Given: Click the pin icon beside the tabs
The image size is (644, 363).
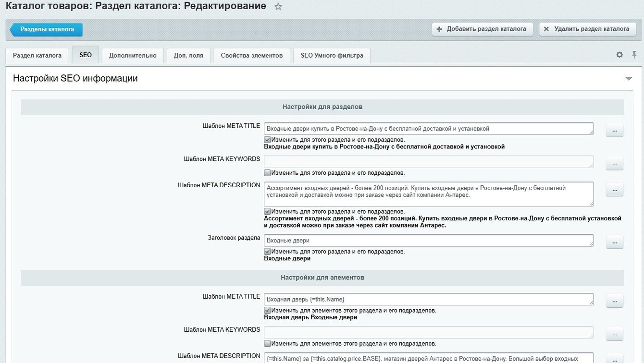Looking at the screenshot, I should tap(634, 55).
